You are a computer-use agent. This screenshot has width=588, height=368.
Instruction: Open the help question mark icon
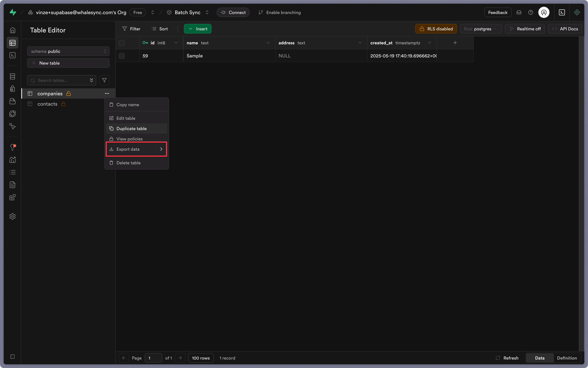pyautogui.click(x=531, y=12)
